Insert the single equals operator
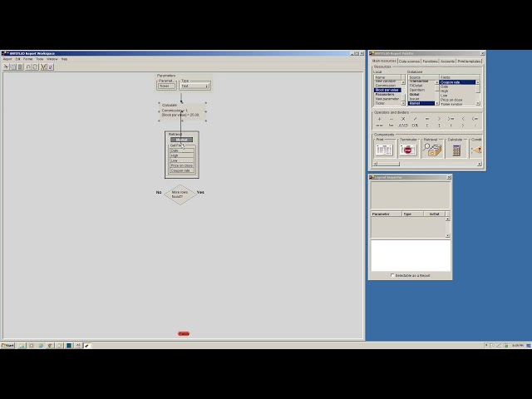Screen dimensions: 532x399 [x=426, y=119]
